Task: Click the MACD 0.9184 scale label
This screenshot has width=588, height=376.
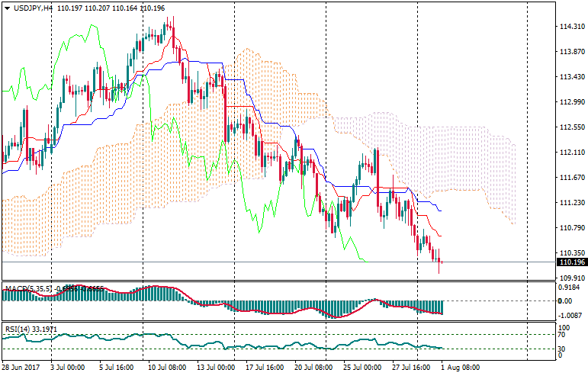Action: point(568,288)
